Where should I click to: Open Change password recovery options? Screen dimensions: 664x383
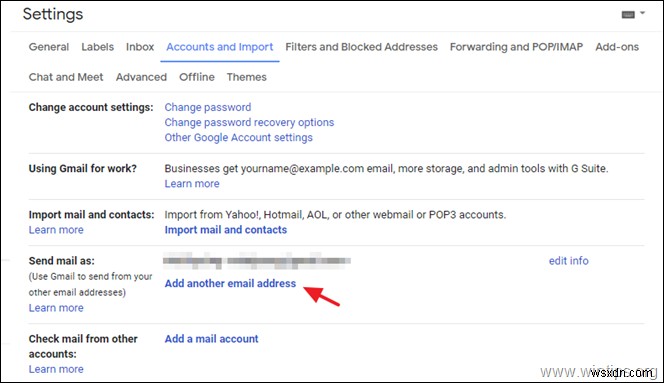[249, 122]
